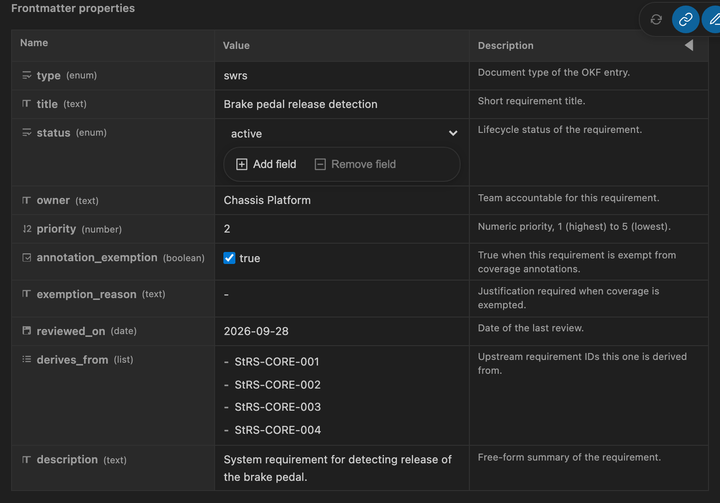Click the Frontmatter properties heading
Screen dimensions: 720x503
coord(73,8)
